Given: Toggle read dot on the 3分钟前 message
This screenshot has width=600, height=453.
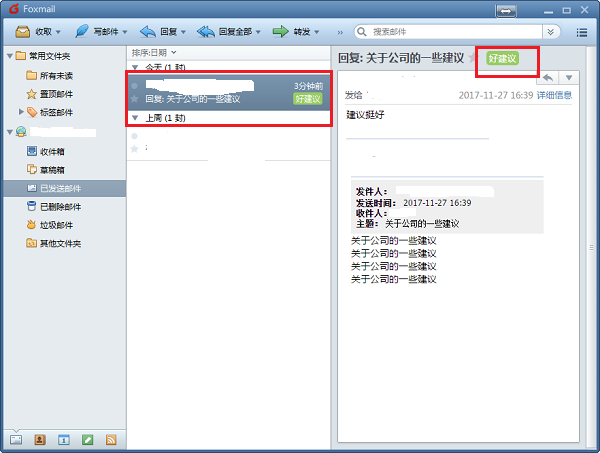Looking at the screenshot, I should click(134, 86).
